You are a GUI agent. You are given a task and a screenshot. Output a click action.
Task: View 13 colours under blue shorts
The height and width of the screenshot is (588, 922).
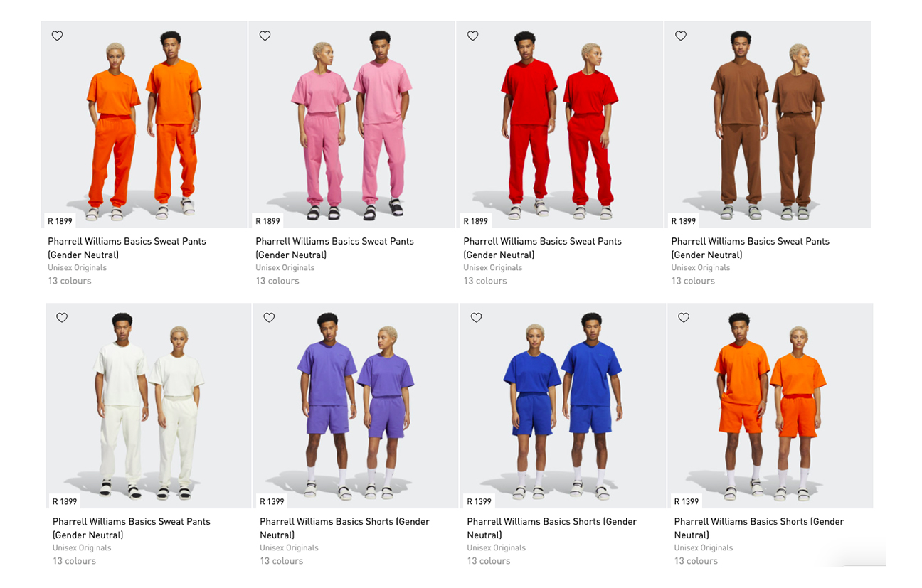pyautogui.click(x=489, y=561)
